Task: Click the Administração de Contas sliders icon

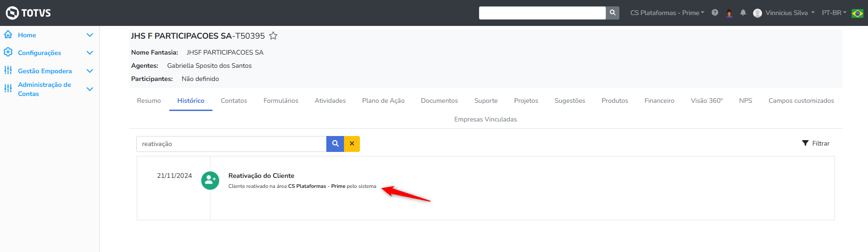Action: (8, 89)
